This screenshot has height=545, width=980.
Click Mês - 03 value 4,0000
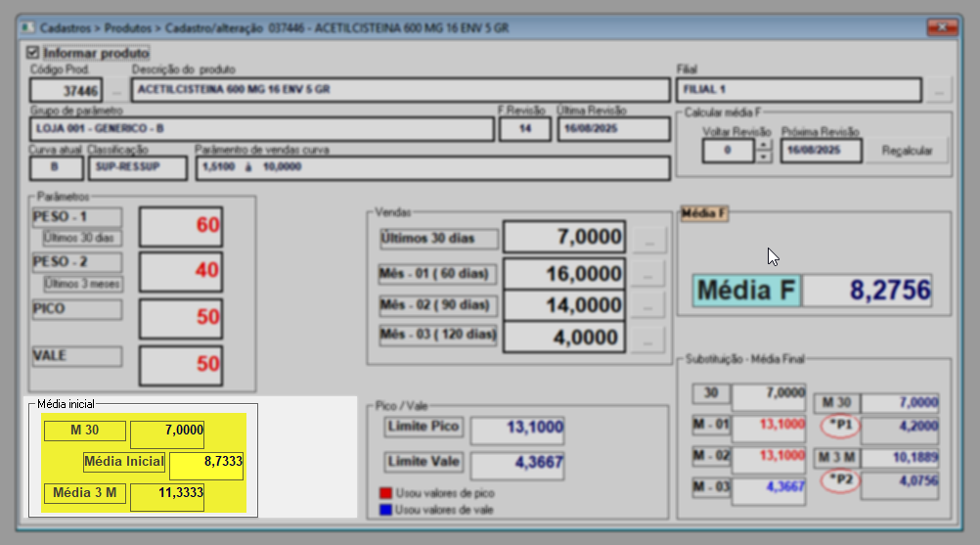pyautogui.click(x=563, y=338)
